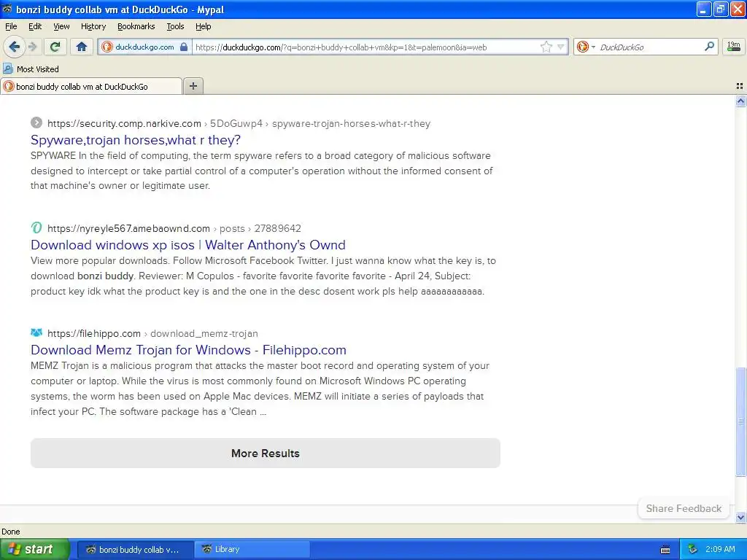Load More Results
This screenshot has width=747, height=560.
(266, 453)
